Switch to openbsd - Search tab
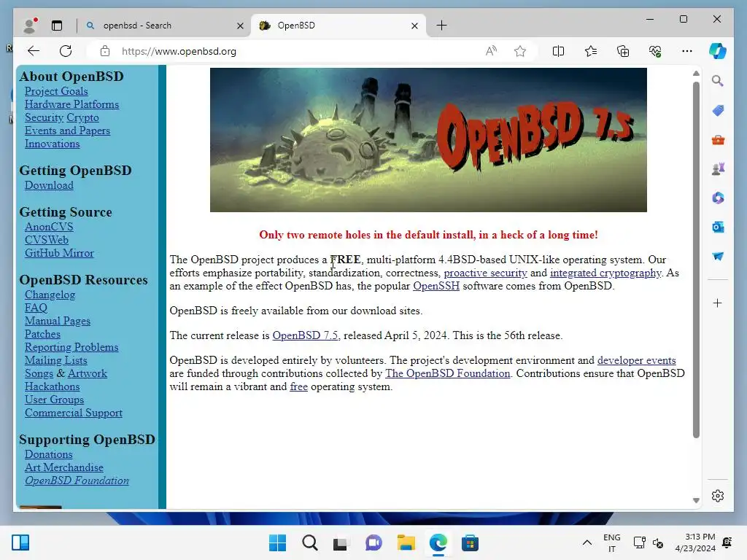The image size is (747, 560). [x=166, y=26]
